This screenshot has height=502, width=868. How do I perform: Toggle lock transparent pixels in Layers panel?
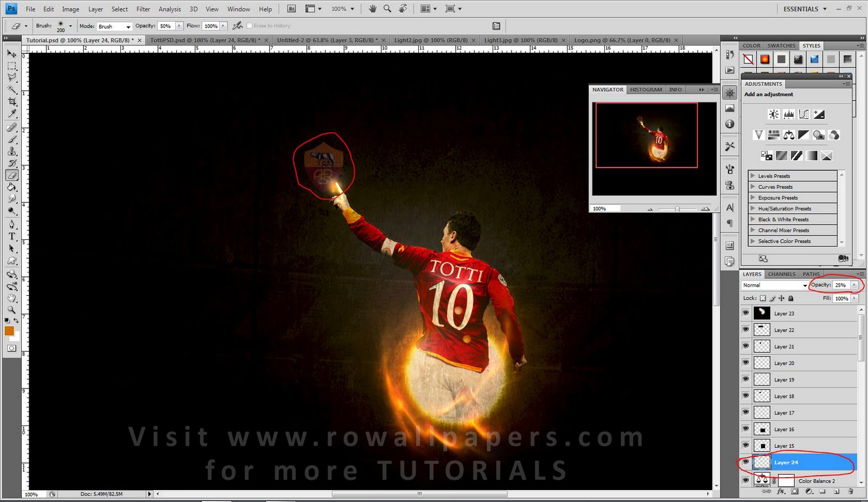pos(763,298)
